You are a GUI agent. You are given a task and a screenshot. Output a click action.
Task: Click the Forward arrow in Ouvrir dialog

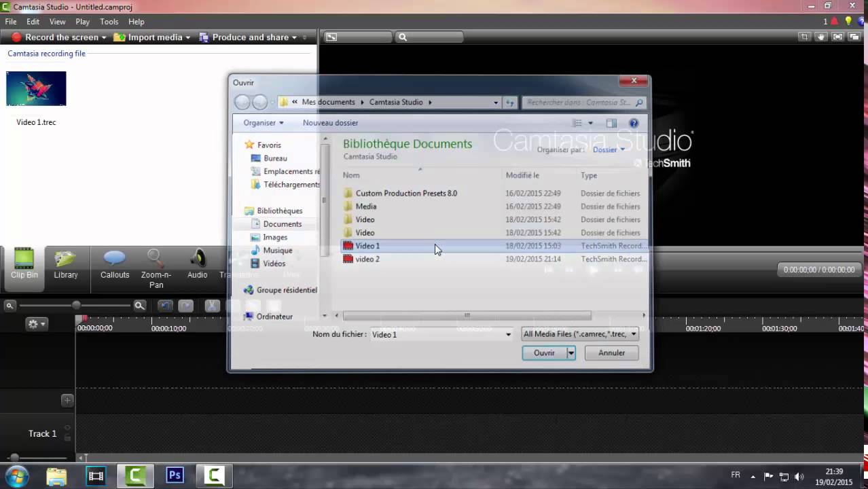[x=259, y=103]
